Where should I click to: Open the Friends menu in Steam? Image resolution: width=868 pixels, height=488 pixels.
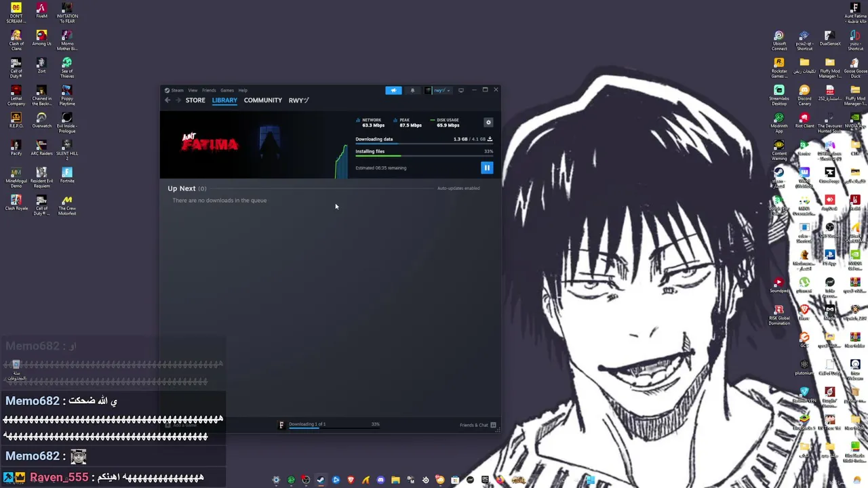pos(209,90)
